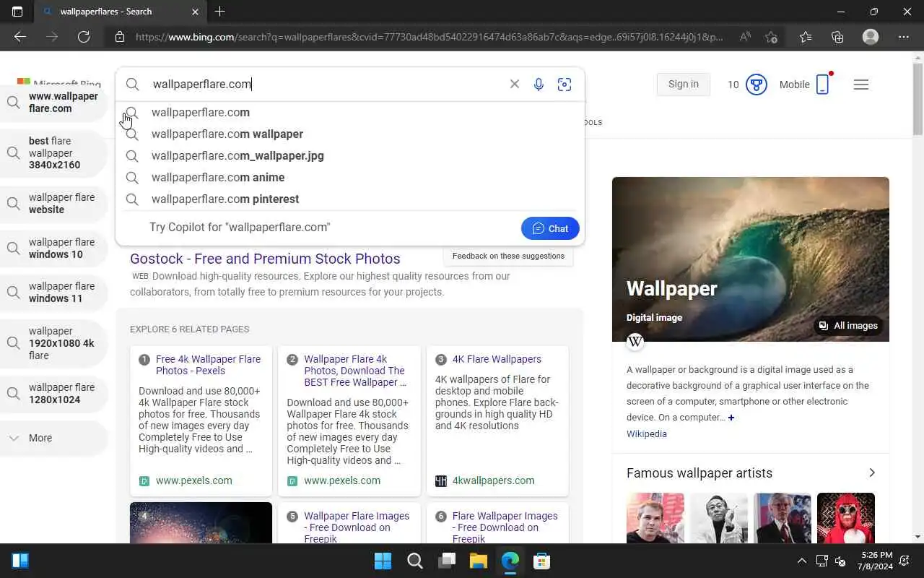Open Task View on taskbar
Image resolution: width=924 pixels, height=578 pixels.
pos(447,561)
